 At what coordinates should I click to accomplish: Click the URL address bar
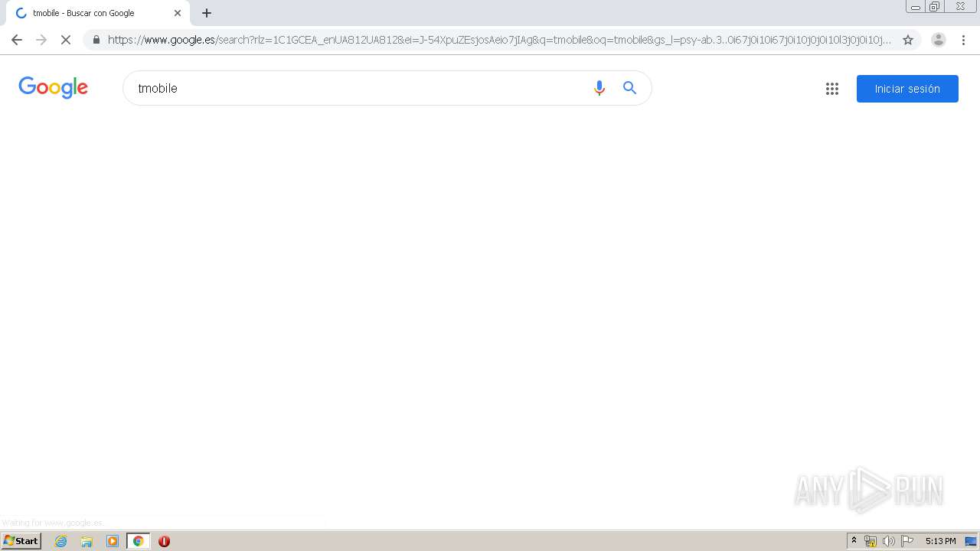499,40
